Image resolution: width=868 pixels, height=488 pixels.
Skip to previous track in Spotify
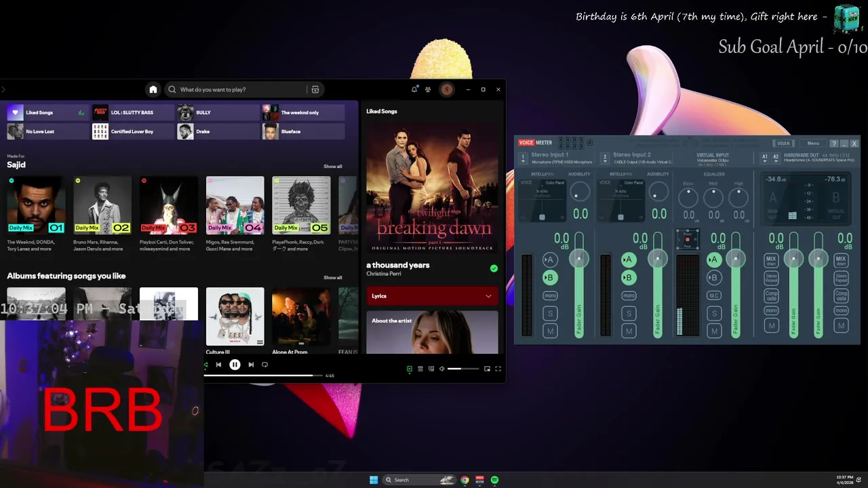coord(218,365)
